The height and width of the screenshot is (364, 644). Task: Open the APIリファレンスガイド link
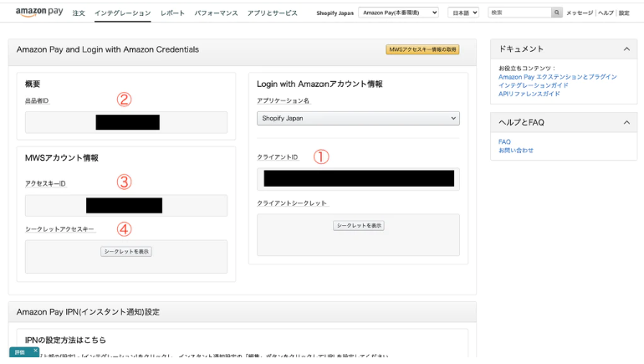tap(529, 94)
